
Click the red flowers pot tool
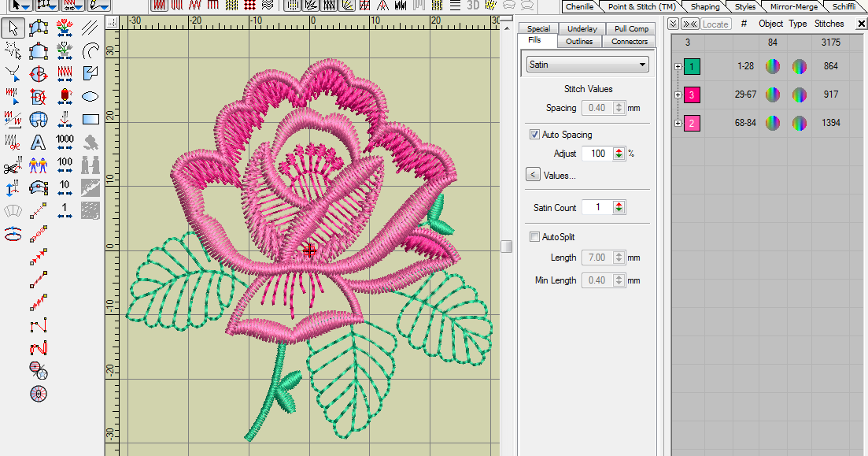65,28
